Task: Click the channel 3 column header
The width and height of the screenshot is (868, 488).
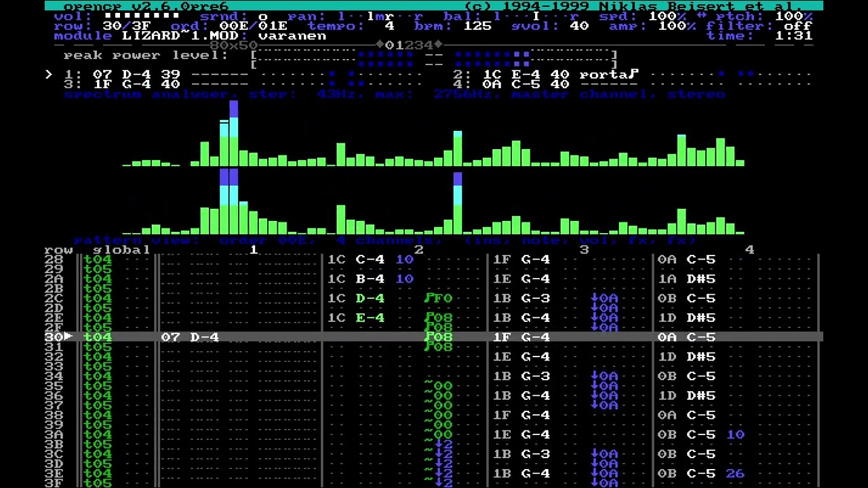Action: 584,250
